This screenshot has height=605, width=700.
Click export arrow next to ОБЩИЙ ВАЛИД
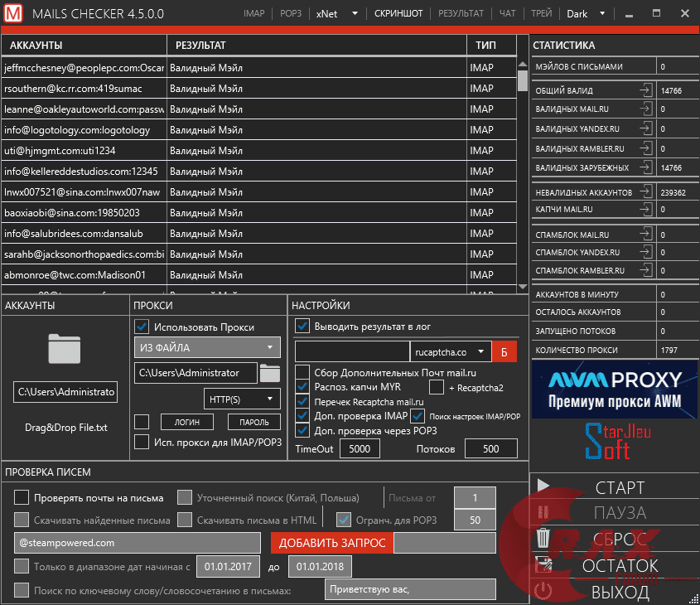point(645,90)
